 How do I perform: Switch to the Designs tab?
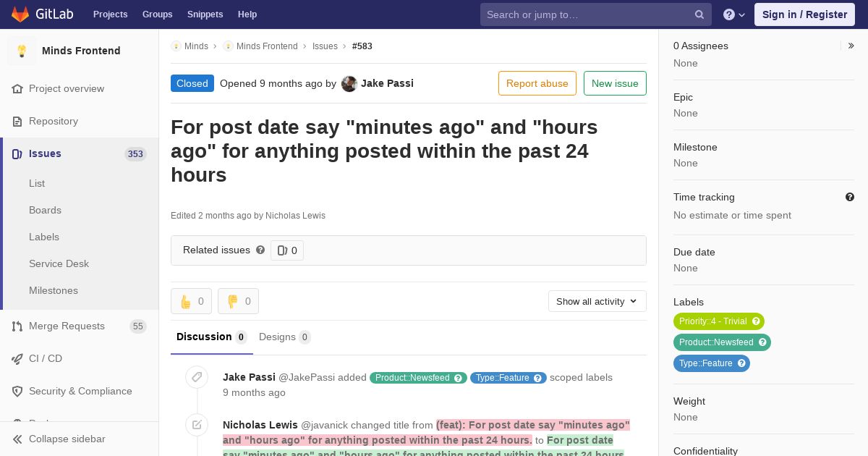coord(285,337)
